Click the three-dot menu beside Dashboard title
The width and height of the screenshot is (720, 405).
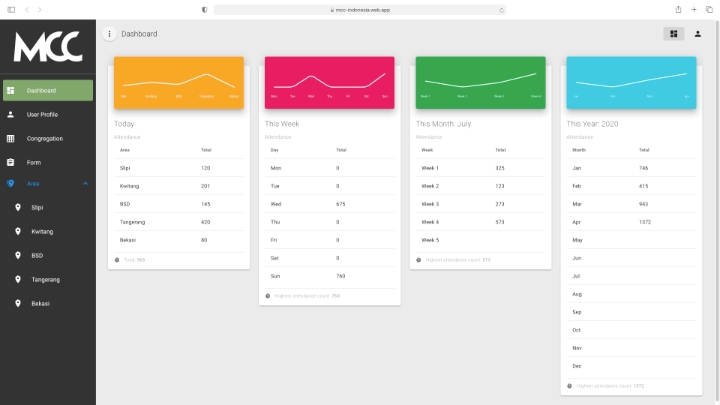[x=109, y=34]
